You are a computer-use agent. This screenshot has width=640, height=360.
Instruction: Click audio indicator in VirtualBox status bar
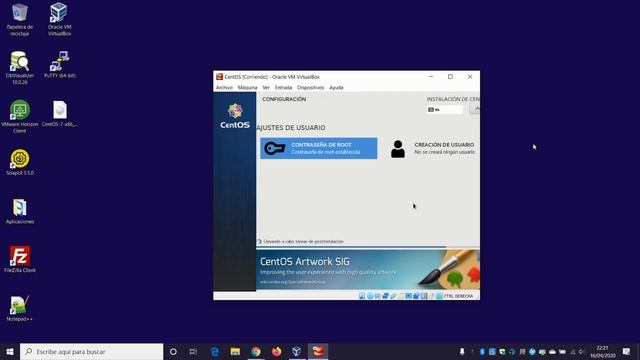coord(378,296)
